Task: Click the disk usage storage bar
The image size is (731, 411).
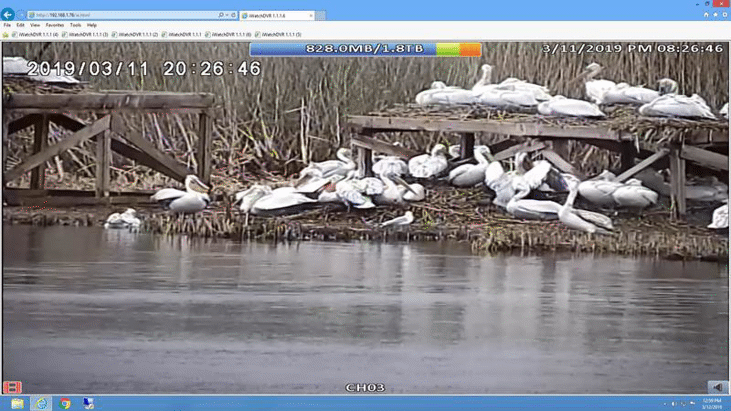Action: pyautogui.click(x=365, y=49)
